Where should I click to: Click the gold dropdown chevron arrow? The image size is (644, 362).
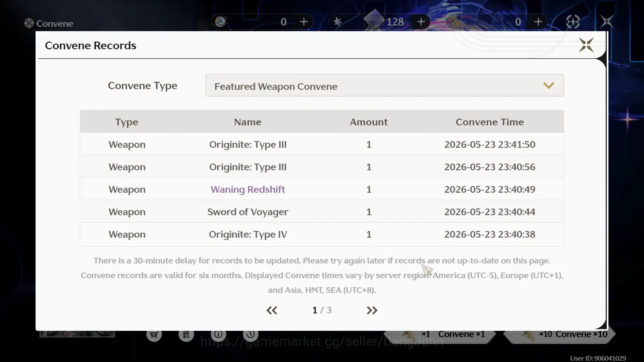tap(549, 85)
